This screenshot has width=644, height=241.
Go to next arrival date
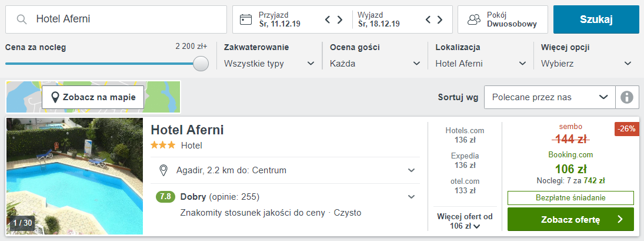(340, 19)
